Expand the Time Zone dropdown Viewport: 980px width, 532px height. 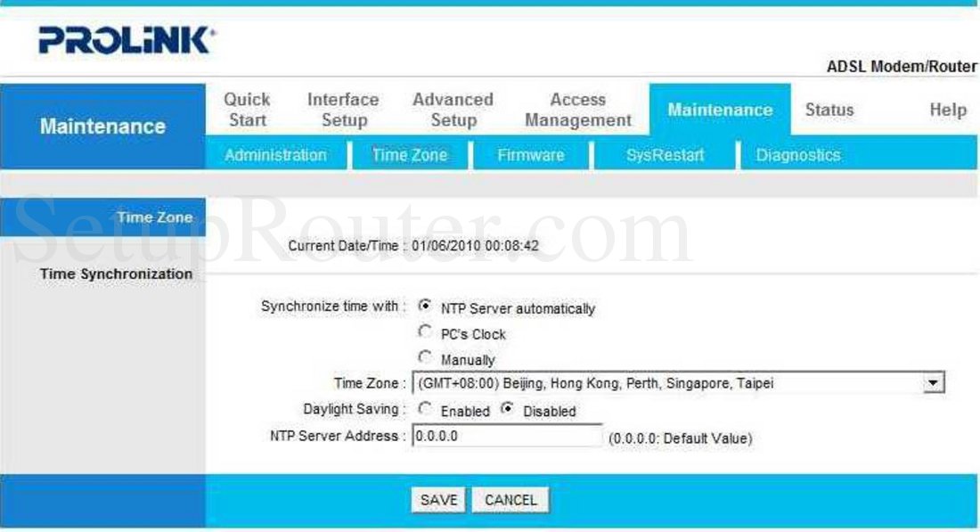(x=933, y=383)
